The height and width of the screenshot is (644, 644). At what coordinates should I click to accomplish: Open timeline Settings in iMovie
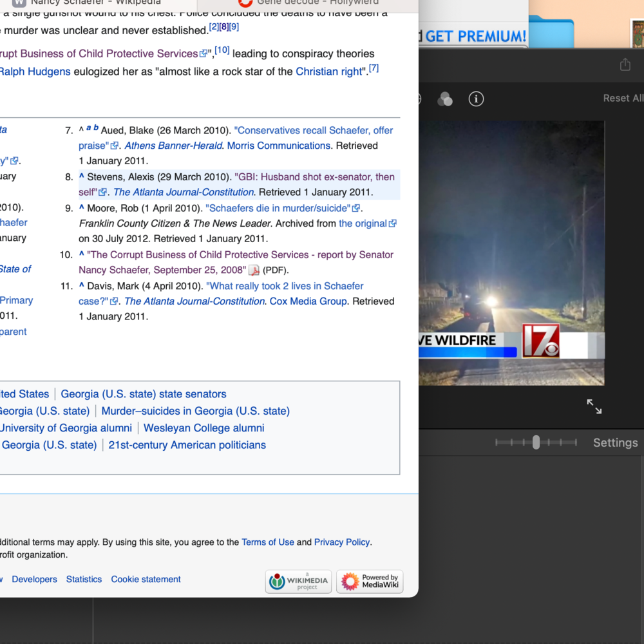(x=615, y=443)
